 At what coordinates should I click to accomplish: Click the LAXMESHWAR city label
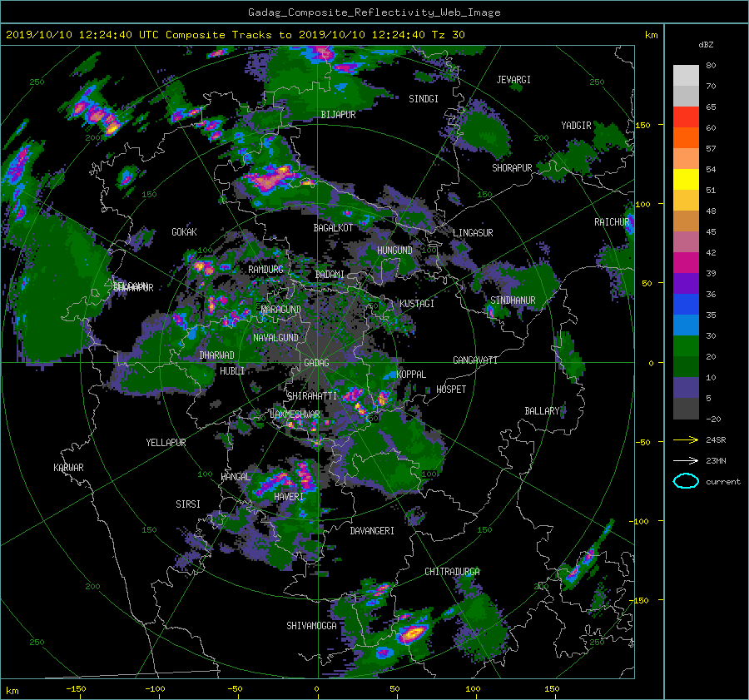(295, 415)
